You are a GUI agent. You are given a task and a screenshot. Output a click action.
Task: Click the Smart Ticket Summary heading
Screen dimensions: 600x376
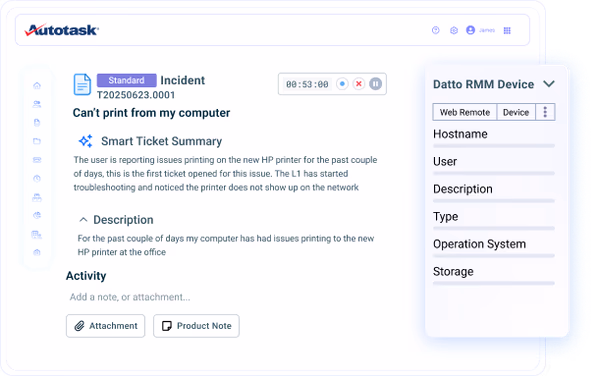tap(161, 141)
